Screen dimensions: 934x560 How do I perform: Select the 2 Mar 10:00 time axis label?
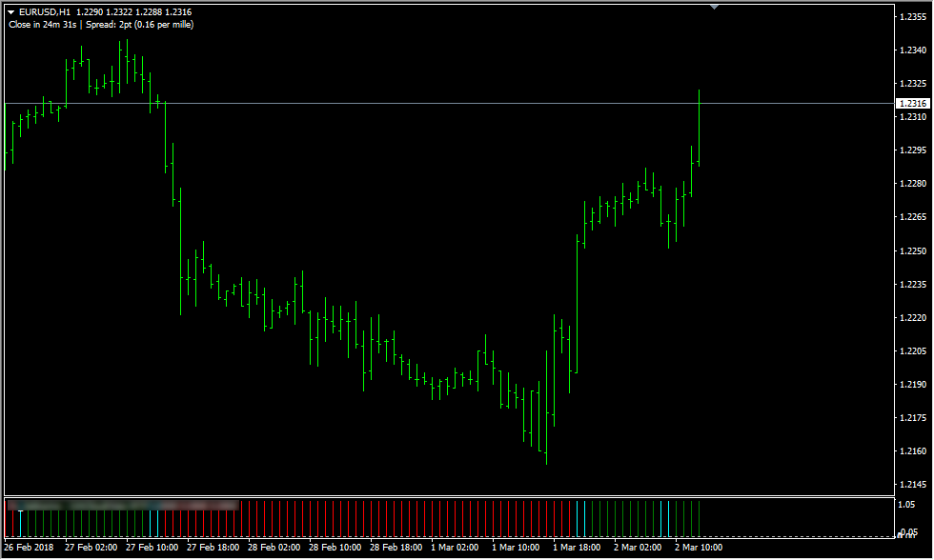pos(700,548)
